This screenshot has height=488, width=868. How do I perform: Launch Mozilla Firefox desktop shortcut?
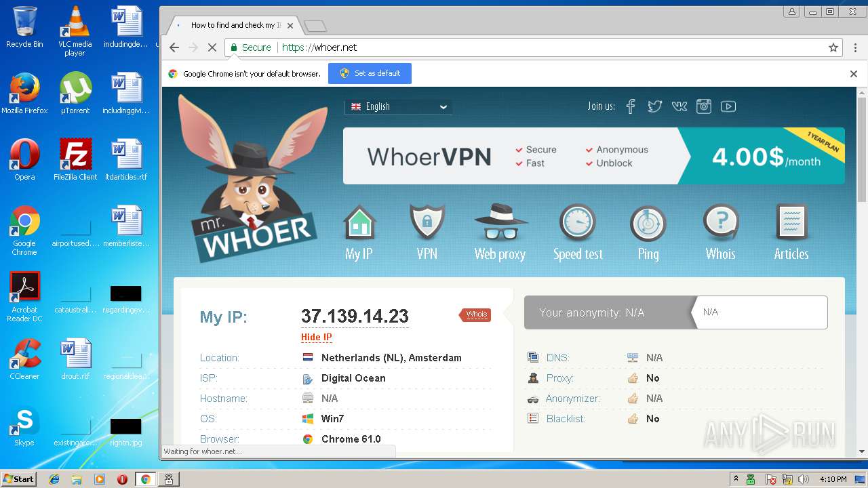pyautogui.click(x=24, y=93)
